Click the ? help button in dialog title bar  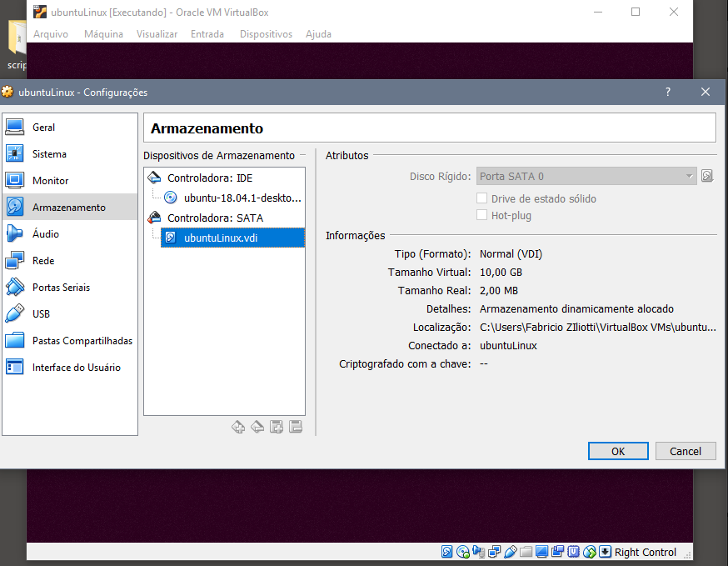668,92
